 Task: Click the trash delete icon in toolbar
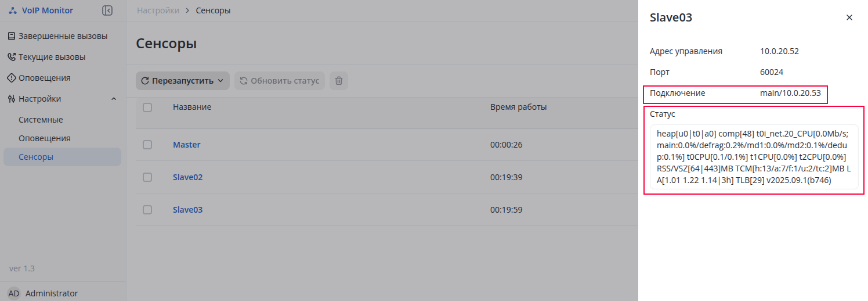(339, 81)
